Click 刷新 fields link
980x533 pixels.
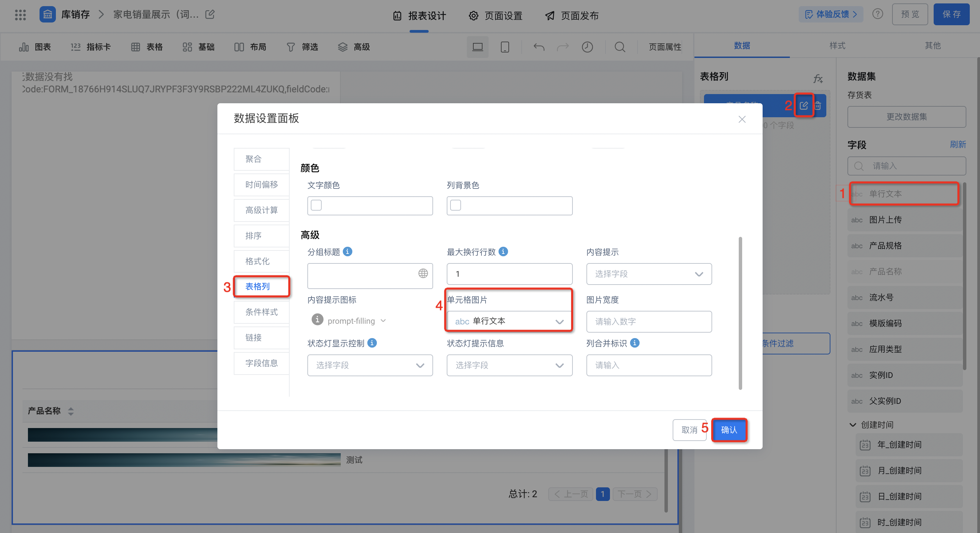(958, 144)
